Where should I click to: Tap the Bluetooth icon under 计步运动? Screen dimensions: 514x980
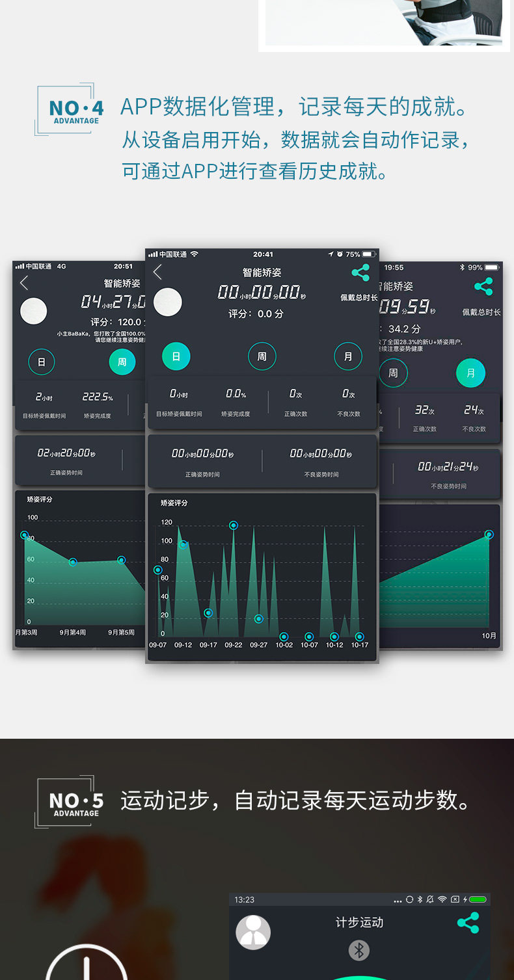358,950
